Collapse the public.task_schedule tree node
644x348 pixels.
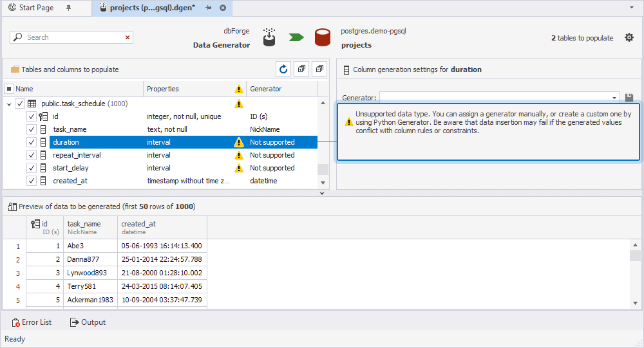point(9,104)
